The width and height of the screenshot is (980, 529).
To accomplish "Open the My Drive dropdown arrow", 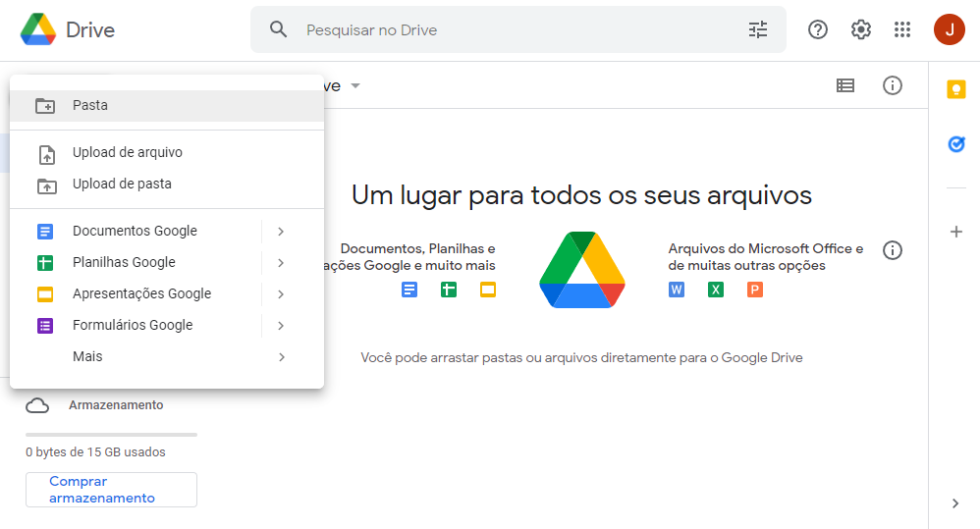I will [x=355, y=85].
